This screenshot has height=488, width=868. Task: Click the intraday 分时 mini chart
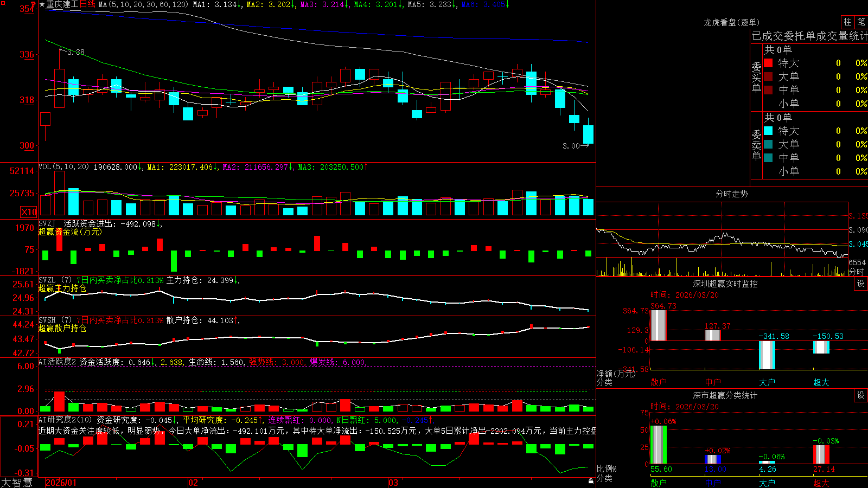pos(722,239)
